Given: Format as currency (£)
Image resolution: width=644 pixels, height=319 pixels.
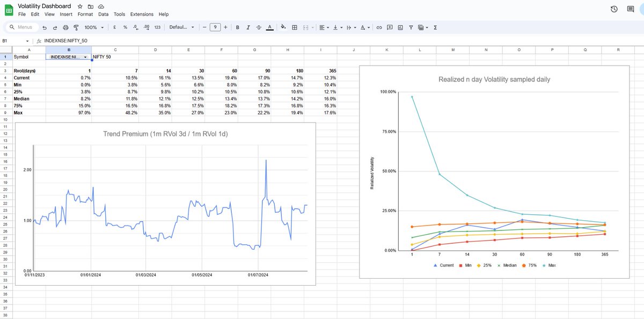Looking at the screenshot, I should coord(115,27).
